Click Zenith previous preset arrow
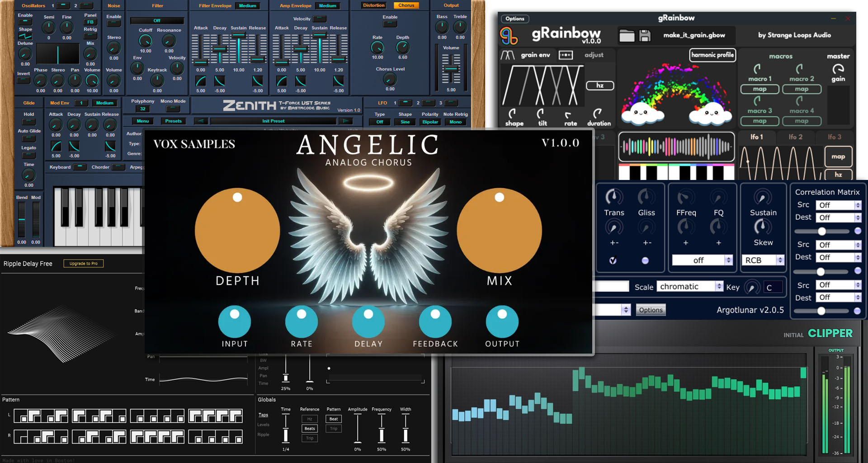Screen dimensions: 868x463 [x=201, y=121]
